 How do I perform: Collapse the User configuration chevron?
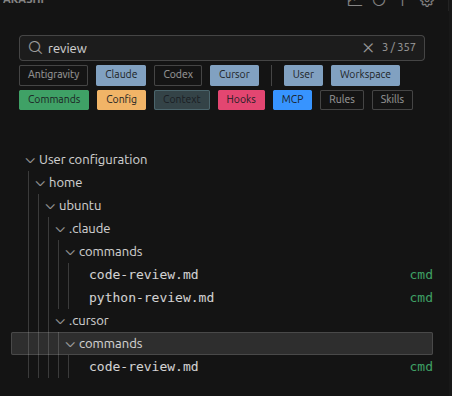pyautogui.click(x=30, y=161)
